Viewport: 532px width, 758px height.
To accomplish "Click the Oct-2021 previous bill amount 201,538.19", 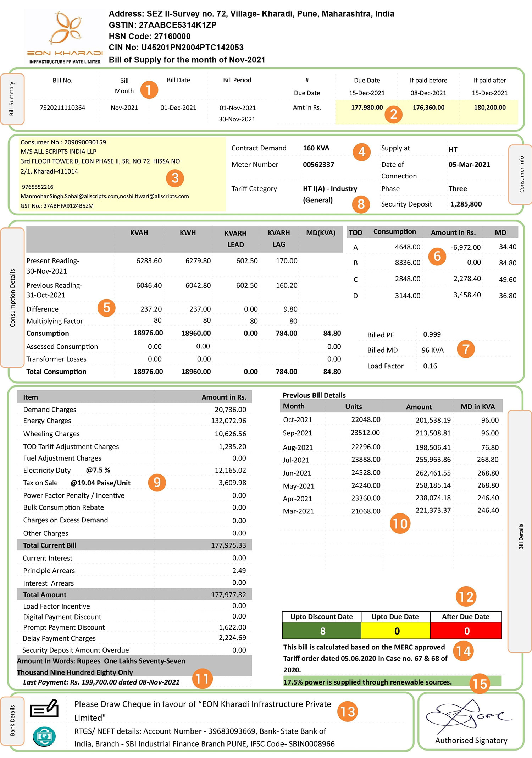I will coord(433,420).
